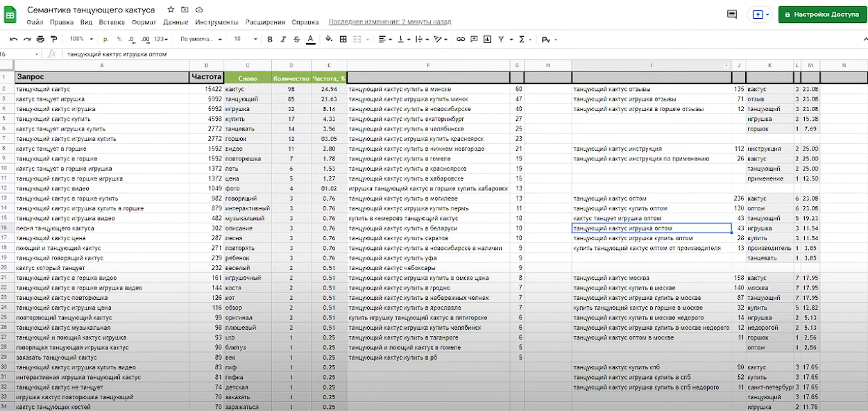Click the borders grid icon

click(343, 39)
